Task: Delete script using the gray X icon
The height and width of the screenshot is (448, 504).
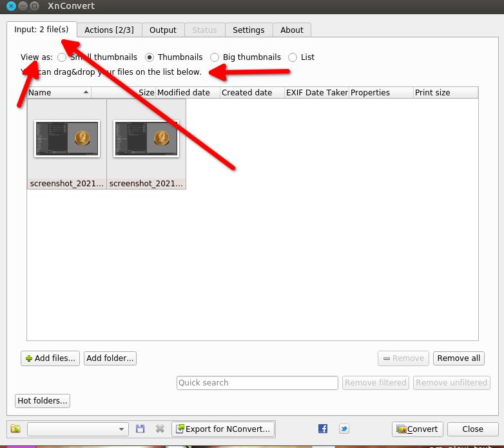Action: (160, 429)
